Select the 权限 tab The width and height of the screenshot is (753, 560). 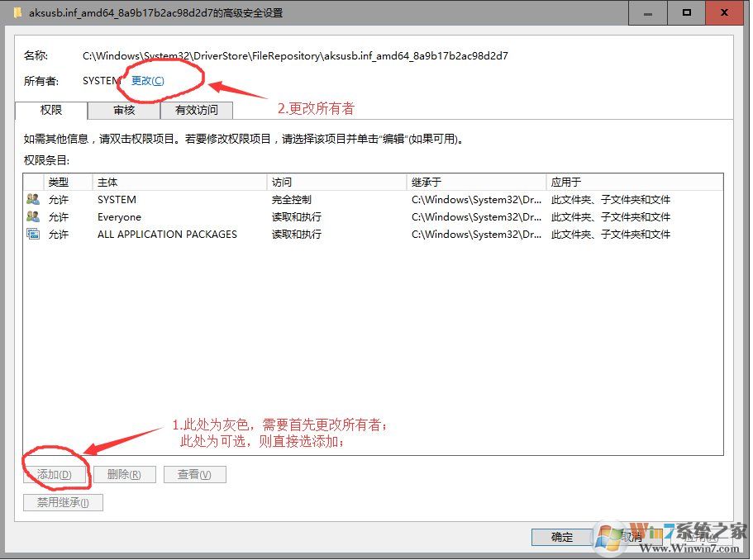(x=51, y=110)
